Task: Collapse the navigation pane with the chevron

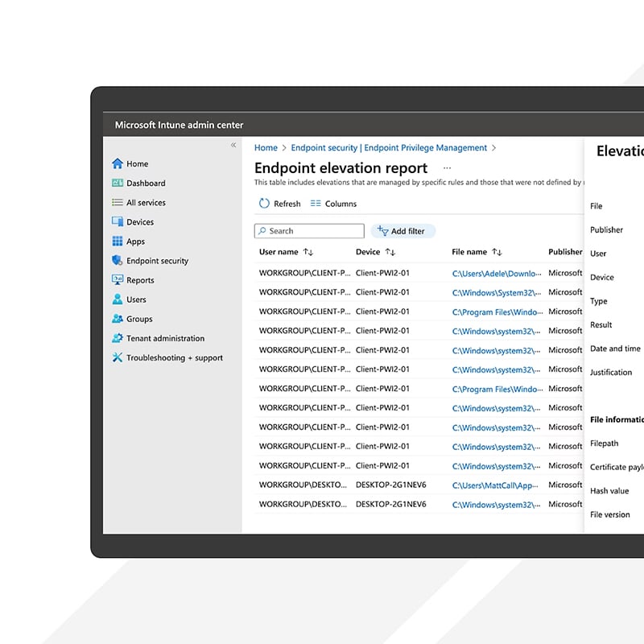Action: point(233,145)
